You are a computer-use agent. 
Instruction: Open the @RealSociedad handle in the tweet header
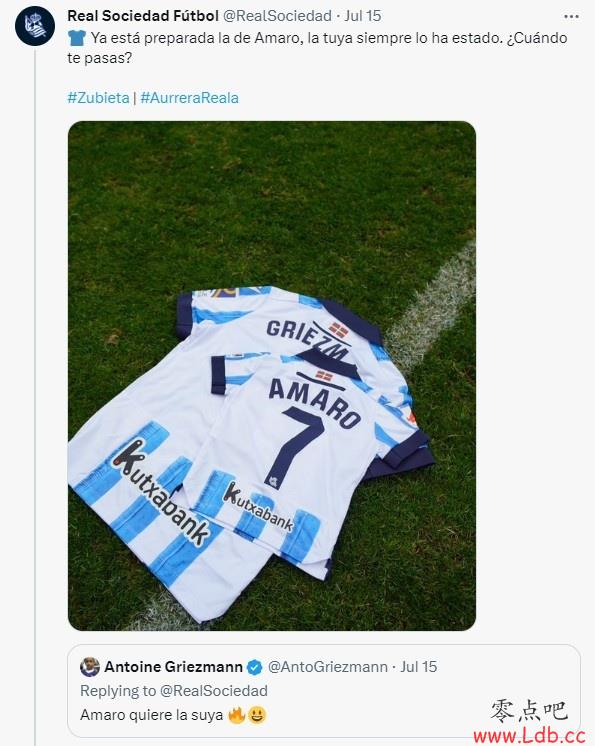click(277, 16)
